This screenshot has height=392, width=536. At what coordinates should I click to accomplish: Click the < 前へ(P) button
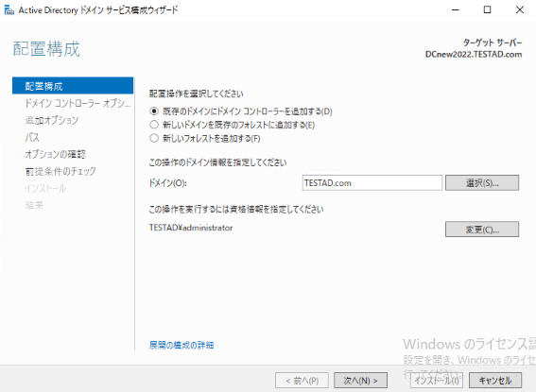pyautogui.click(x=302, y=381)
